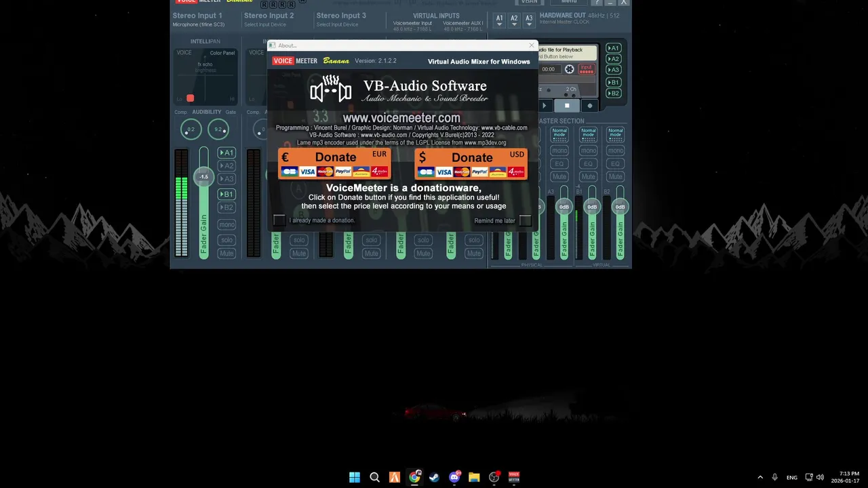This screenshot has height=488, width=868.
Task: Click the 'HARDWARE OUT' header label
Action: tap(562, 15)
